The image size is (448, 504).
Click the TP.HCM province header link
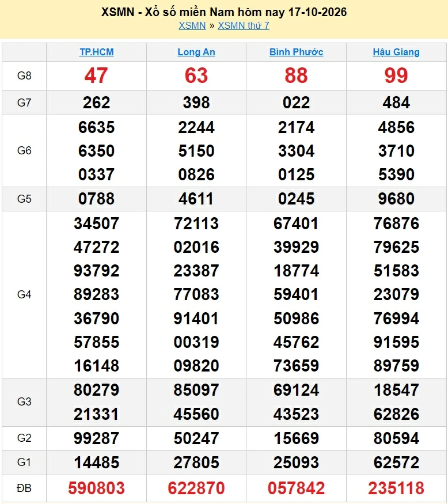click(x=96, y=52)
